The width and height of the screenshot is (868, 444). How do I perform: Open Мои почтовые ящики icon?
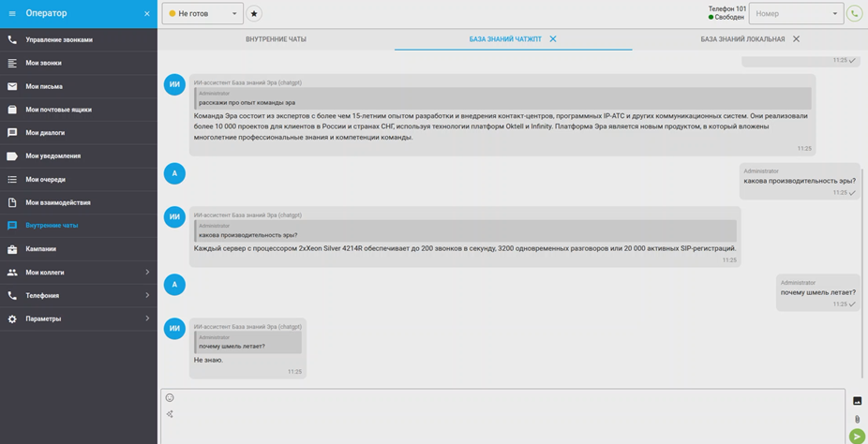coord(12,110)
